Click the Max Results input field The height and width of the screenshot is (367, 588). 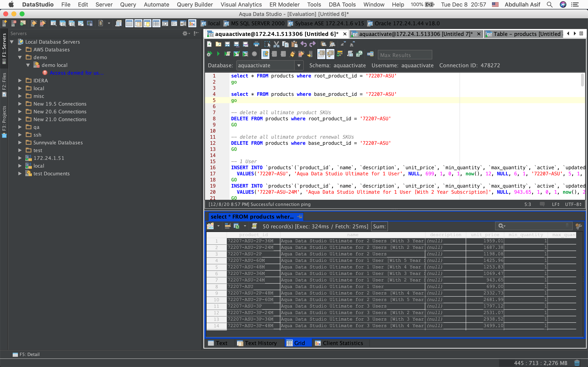click(405, 55)
